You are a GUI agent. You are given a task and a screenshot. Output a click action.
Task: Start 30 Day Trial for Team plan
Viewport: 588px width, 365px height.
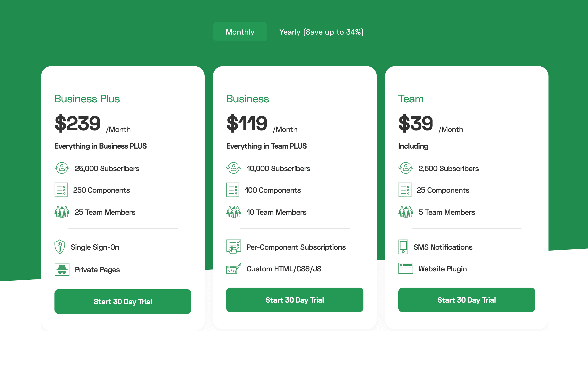(466, 300)
